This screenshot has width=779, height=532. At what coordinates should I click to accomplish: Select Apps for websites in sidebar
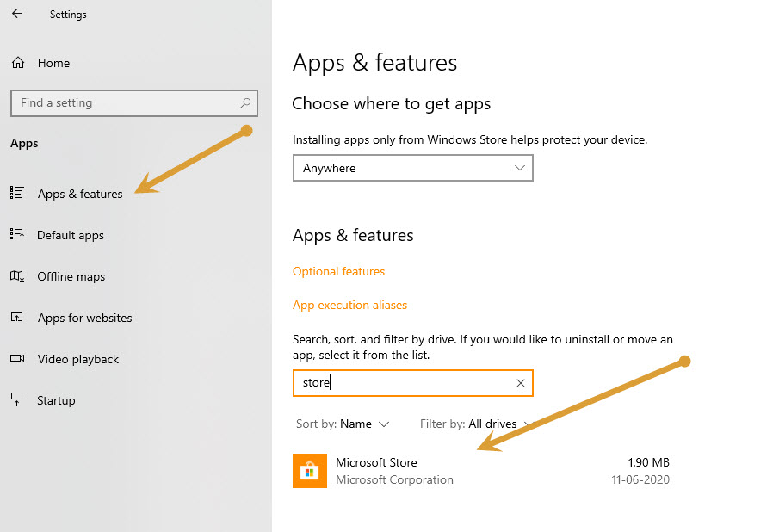coord(85,318)
